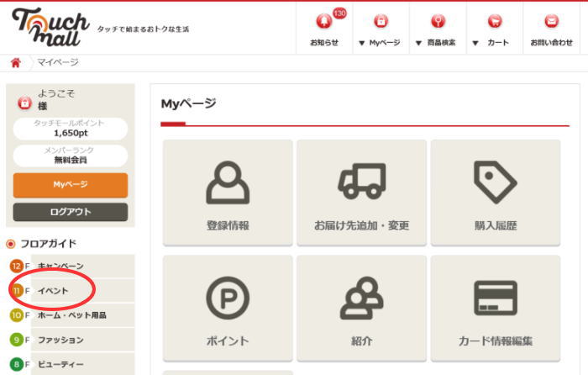
Task: Click the 8F floor number badge
Action: click(x=17, y=364)
